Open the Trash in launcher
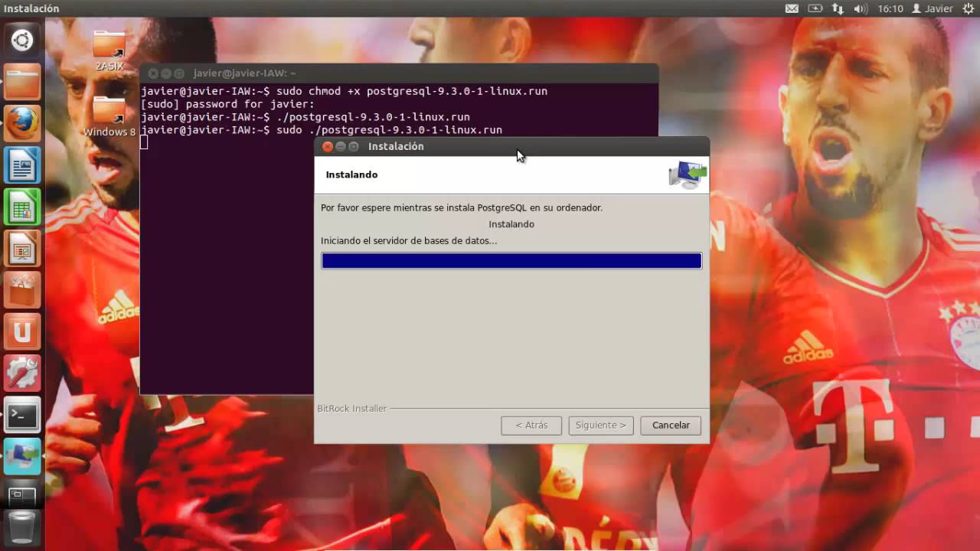The height and width of the screenshot is (551, 980). pyautogui.click(x=22, y=528)
